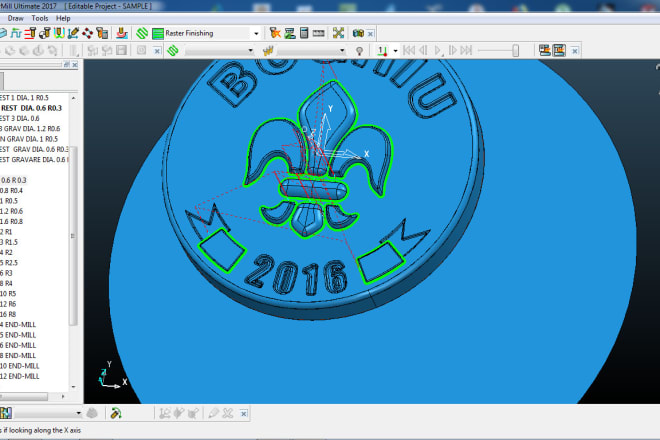
Task: Select the tool 4 END-MILL
Action: coord(18,325)
